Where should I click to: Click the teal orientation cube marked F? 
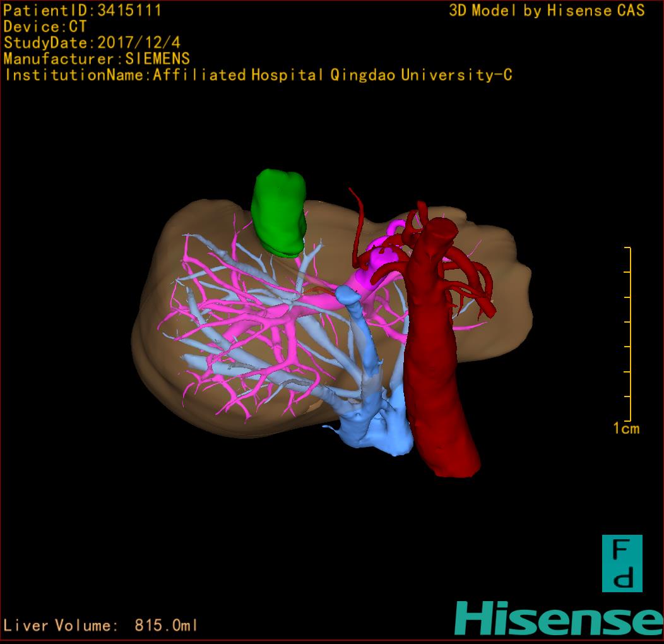(x=622, y=563)
